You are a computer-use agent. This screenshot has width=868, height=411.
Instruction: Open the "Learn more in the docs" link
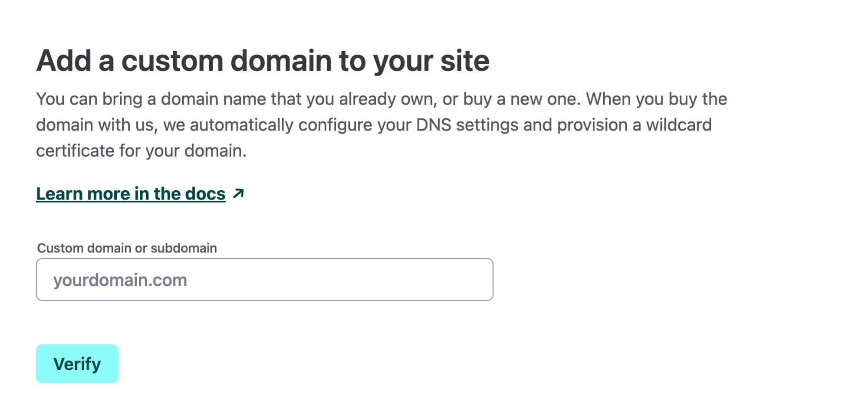pos(131,194)
